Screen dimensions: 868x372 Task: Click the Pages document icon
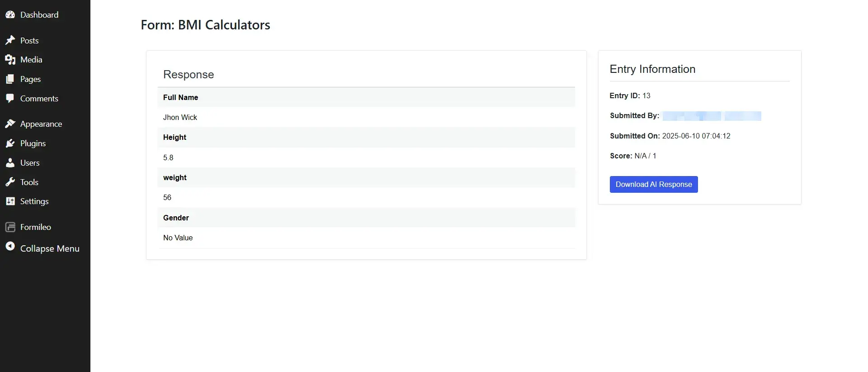click(10, 79)
